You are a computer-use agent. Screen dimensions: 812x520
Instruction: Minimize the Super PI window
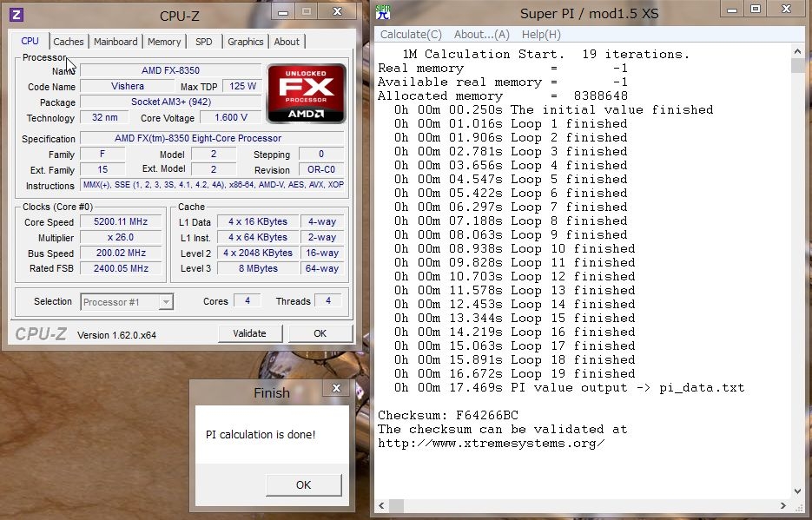pos(732,10)
